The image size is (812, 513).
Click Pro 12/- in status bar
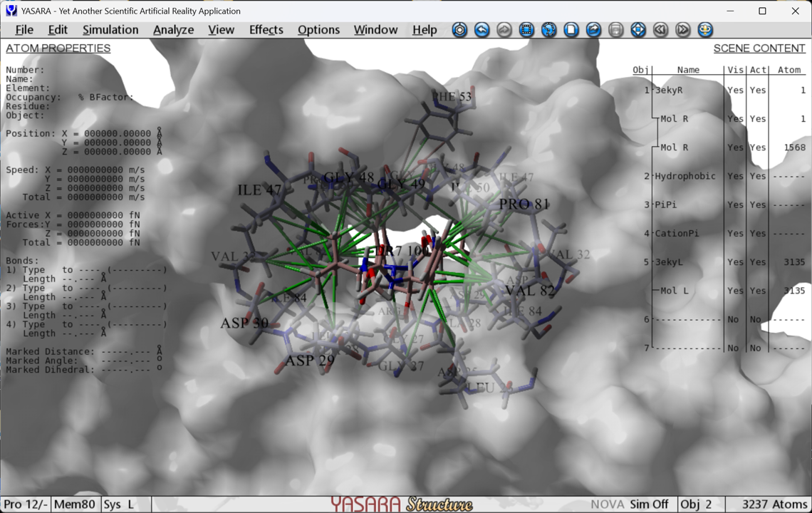click(26, 504)
